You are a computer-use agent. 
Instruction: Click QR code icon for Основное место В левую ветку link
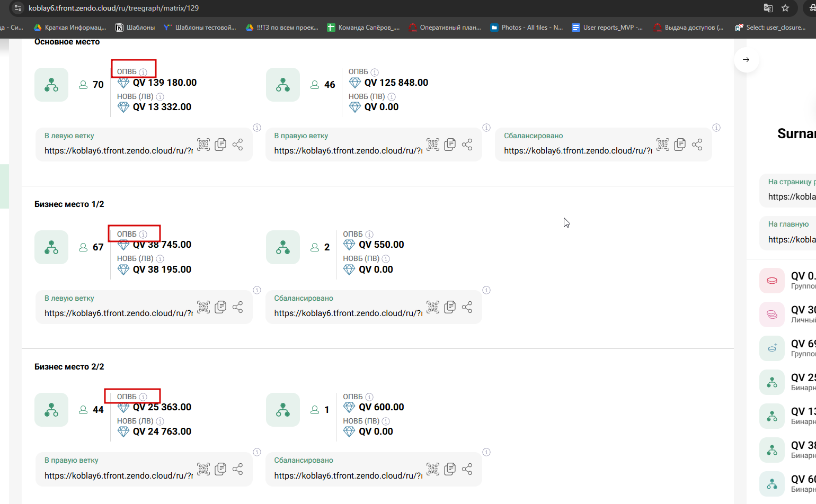click(203, 144)
